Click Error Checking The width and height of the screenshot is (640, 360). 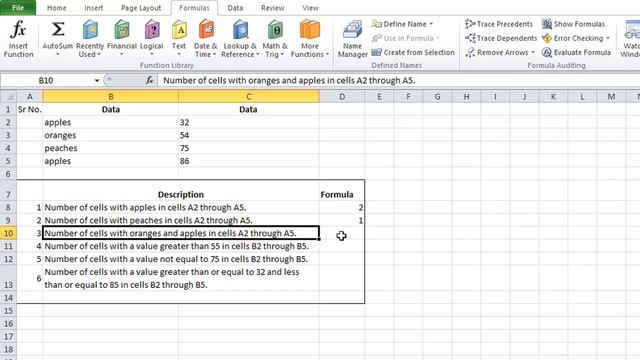[x=576, y=38]
